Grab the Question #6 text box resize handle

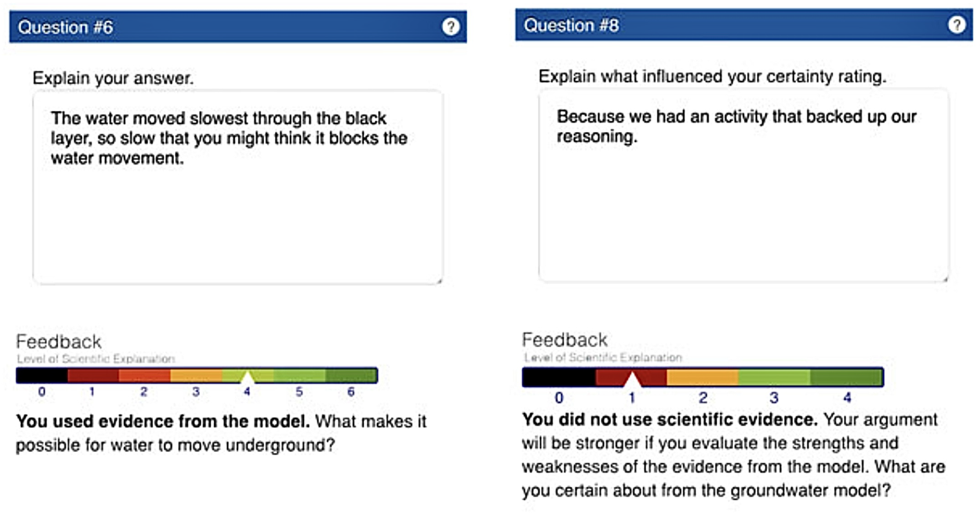pos(439,281)
